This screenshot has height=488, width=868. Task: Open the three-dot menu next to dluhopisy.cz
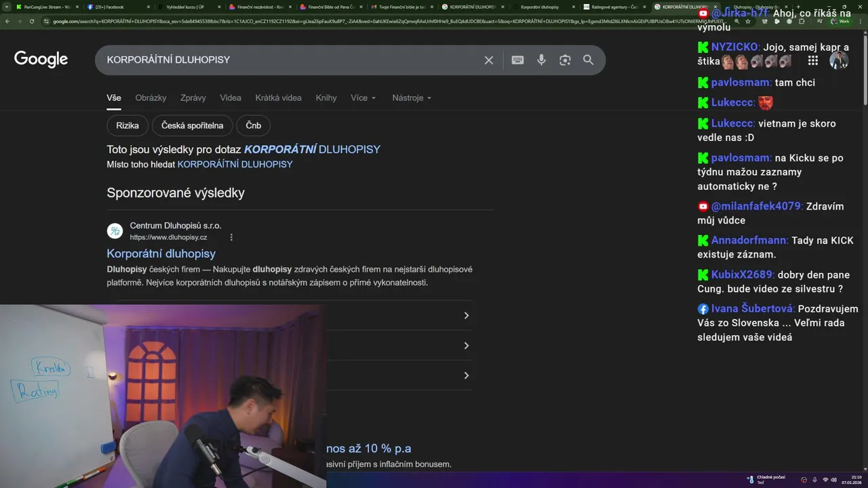point(231,237)
